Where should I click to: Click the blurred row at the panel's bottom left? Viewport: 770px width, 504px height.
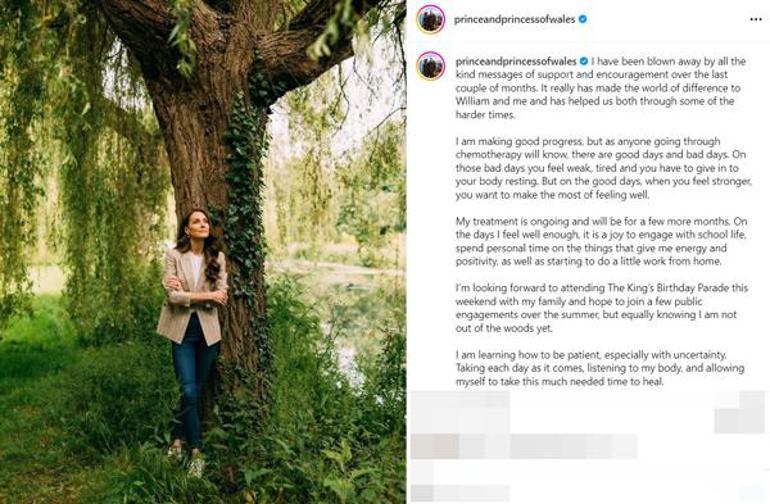click(460, 492)
